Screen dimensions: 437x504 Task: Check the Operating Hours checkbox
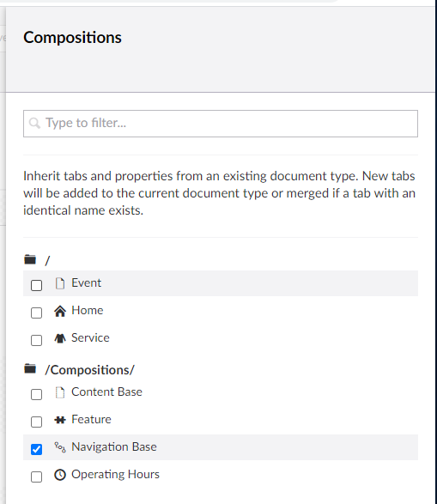36,477
